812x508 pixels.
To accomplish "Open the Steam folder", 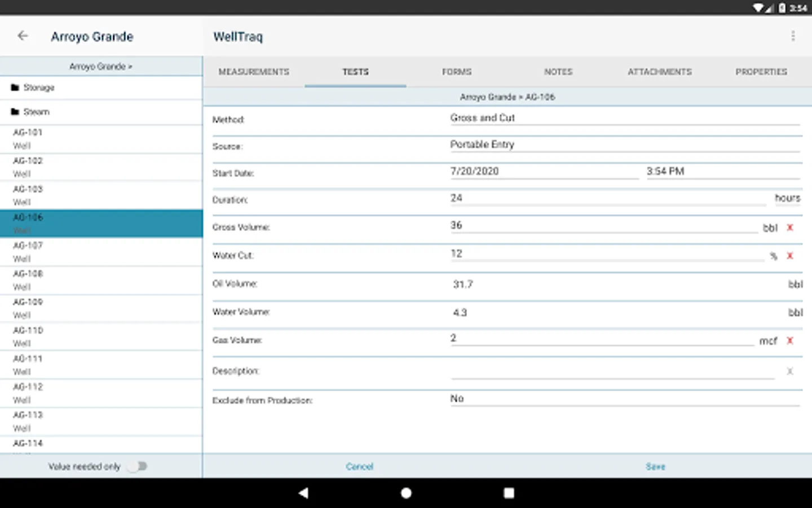I will point(101,112).
